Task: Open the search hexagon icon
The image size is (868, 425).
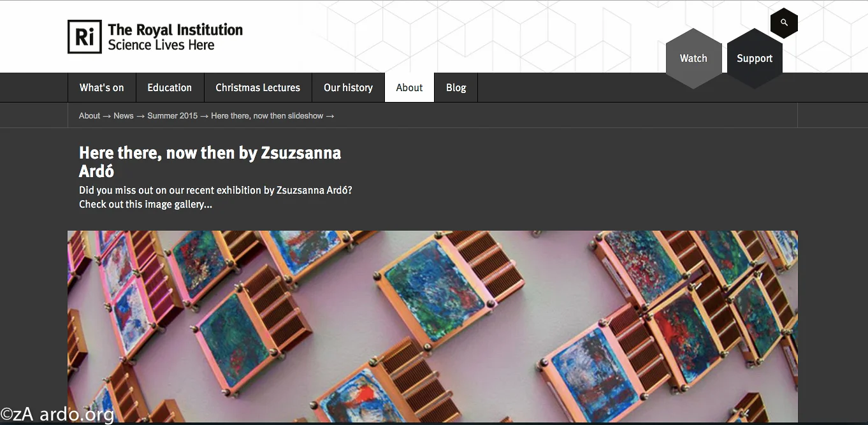Action: point(784,23)
